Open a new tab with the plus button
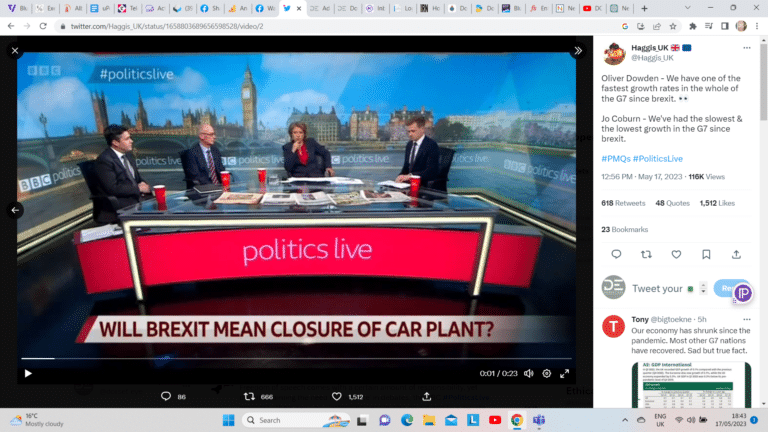 tap(644, 8)
